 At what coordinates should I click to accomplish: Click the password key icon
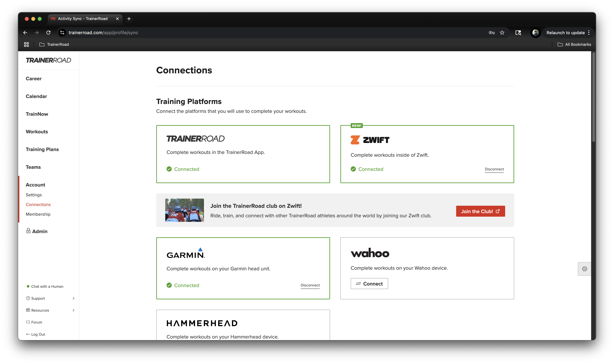(x=491, y=33)
